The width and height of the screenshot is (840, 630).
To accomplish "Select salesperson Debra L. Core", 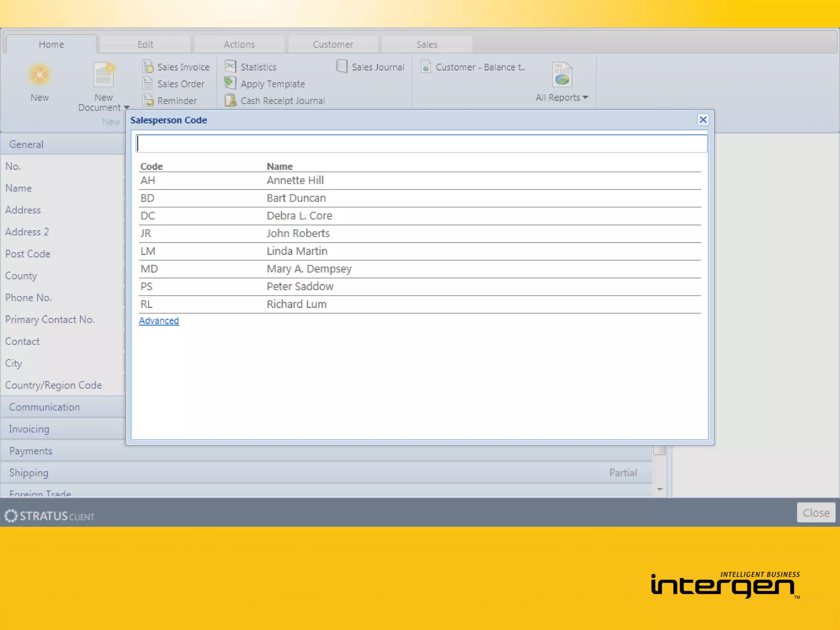I will click(x=420, y=216).
